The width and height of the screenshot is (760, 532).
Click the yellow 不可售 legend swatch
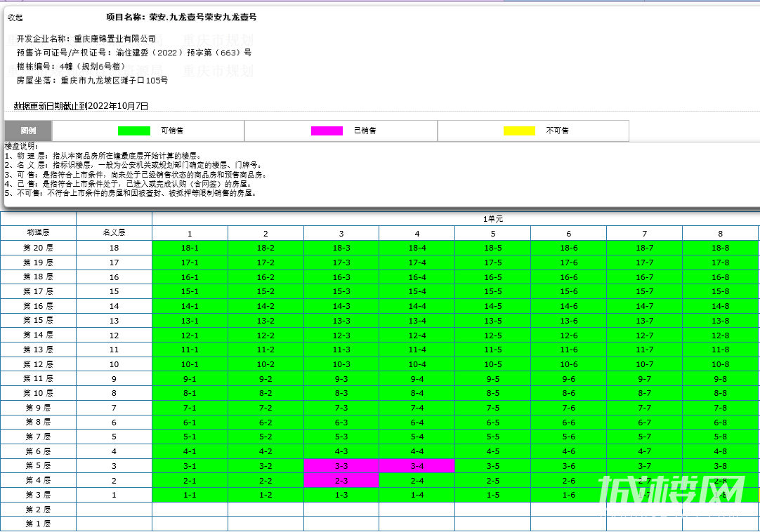click(x=519, y=131)
